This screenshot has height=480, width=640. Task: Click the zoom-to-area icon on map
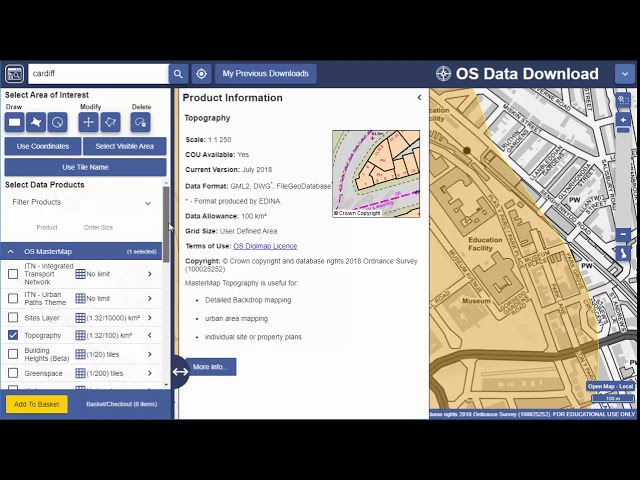(x=623, y=100)
